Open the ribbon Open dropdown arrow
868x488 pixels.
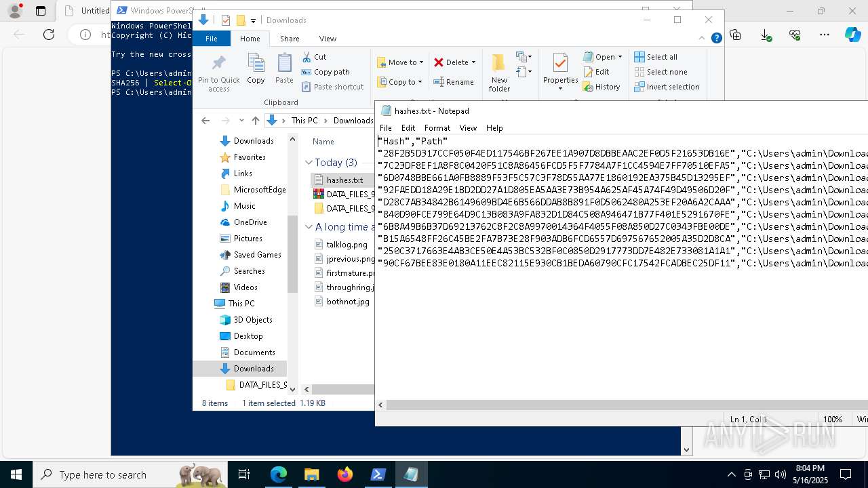620,57
